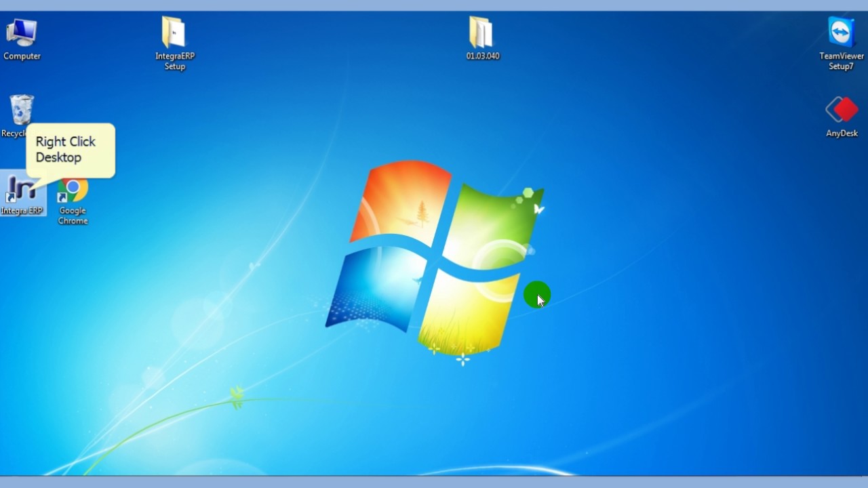Screen dimensions: 868x488
Task: Select the Recycle Bin icon
Action: click(22, 110)
